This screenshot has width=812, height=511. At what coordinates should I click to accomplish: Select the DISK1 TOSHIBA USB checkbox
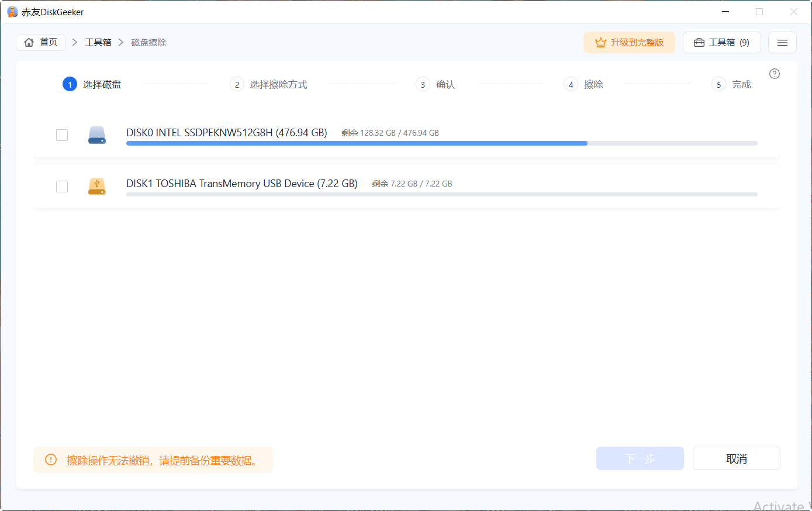(x=62, y=187)
